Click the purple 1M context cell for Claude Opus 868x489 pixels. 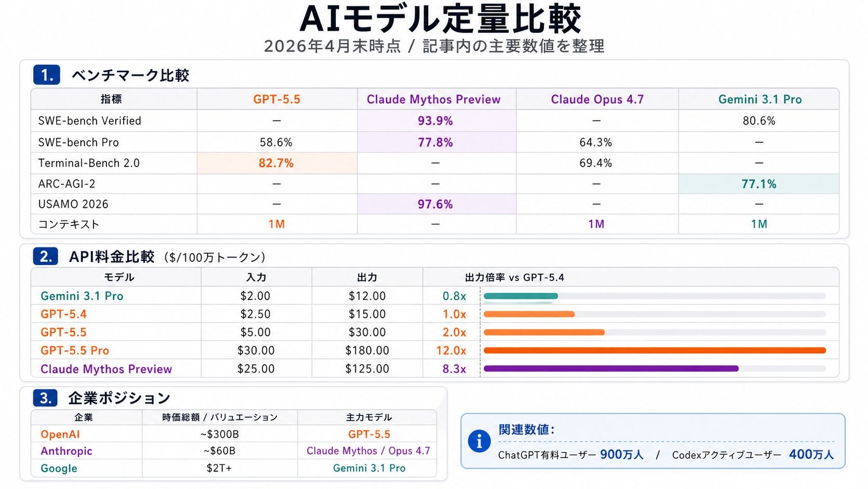coord(596,224)
